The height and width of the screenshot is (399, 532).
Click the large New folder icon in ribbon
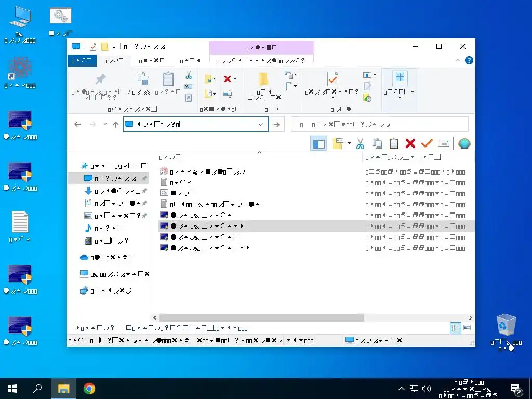[263, 79]
